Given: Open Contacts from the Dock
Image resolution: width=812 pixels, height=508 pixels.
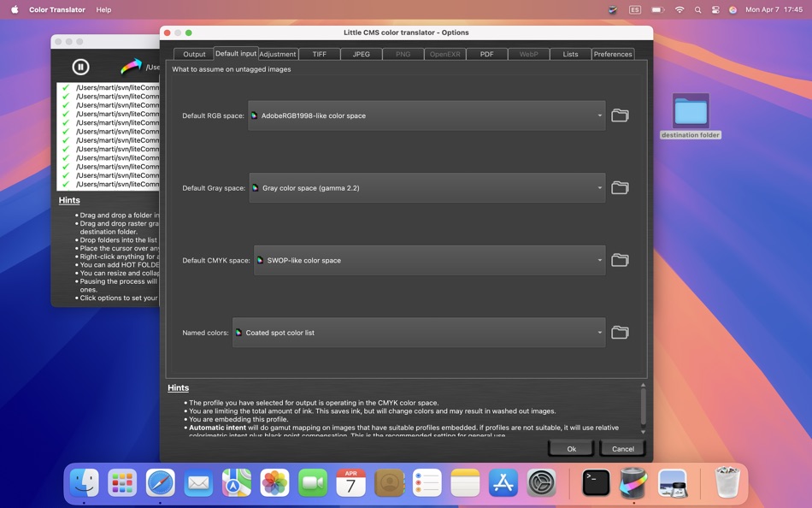Looking at the screenshot, I should point(389,483).
